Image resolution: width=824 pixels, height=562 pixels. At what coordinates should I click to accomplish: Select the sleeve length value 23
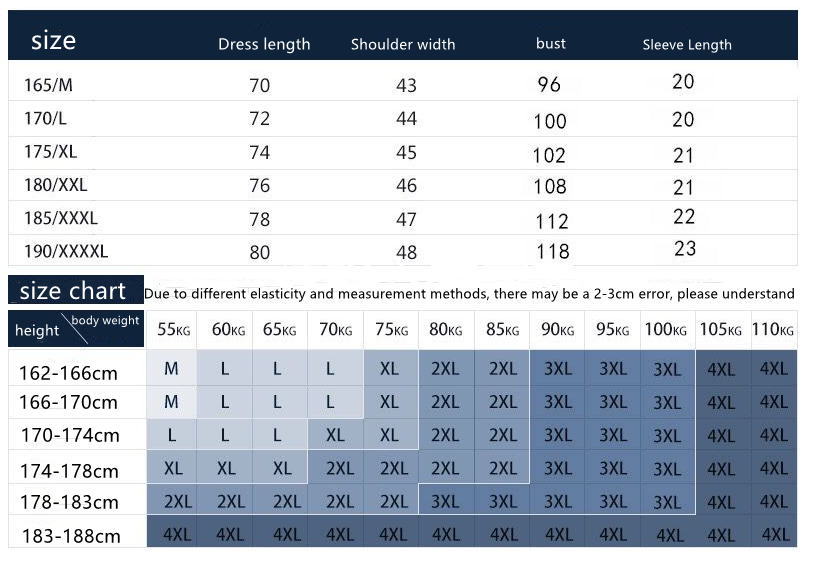coord(684,248)
